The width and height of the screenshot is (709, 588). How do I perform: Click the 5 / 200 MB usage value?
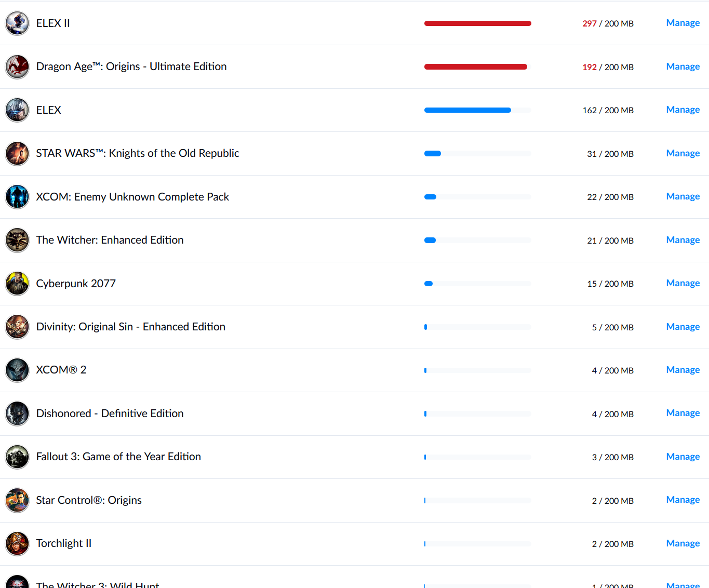613,328
